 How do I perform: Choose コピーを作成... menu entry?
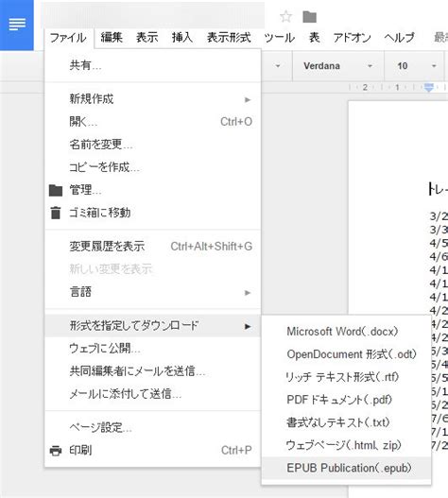click(153, 166)
